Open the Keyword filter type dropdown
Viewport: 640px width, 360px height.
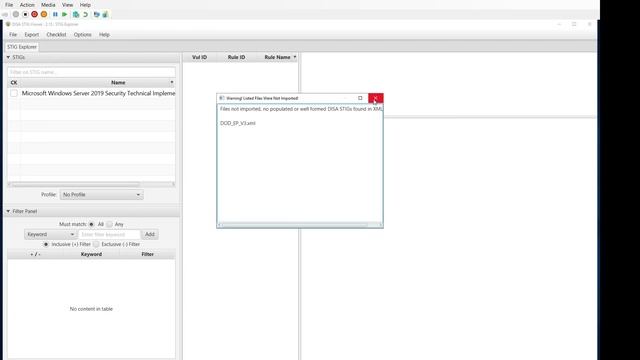click(51, 234)
